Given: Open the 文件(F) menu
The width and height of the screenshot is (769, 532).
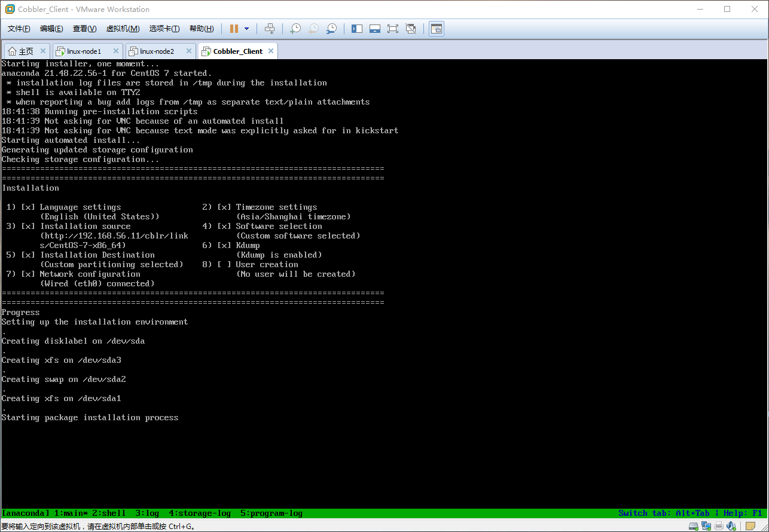Looking at the screenshot, I should [x=19, y=29].
